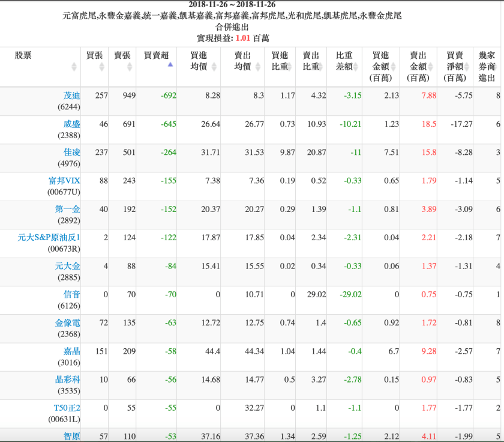Click the 買進比重 sort arrow
504x442 pixels.
290,66
